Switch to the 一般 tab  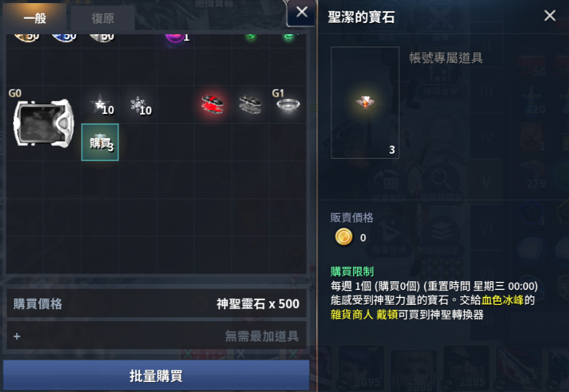[x=34, y=17]
